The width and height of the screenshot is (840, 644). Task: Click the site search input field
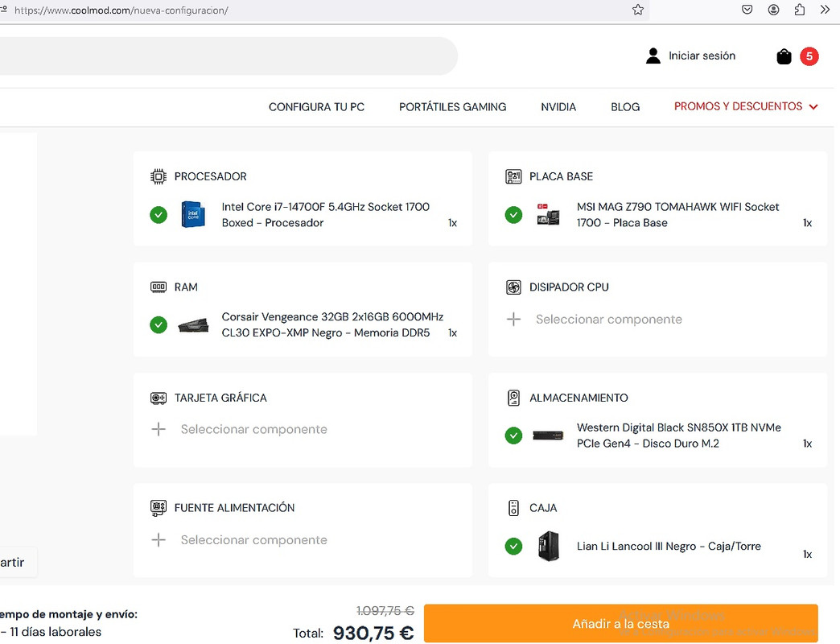[x=229, y=56]
